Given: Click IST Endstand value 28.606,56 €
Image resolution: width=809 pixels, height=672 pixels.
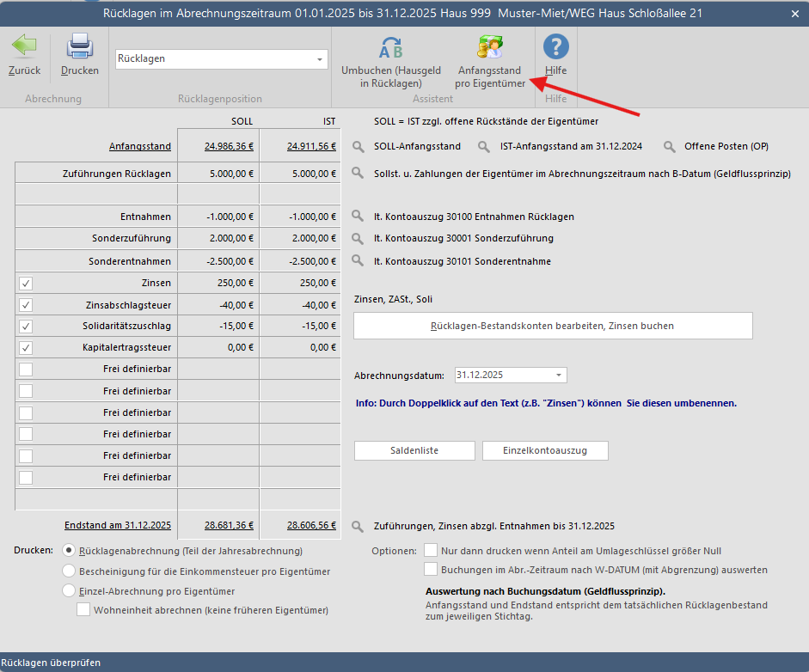Looking at the screenshot, I should click(311, 525).
